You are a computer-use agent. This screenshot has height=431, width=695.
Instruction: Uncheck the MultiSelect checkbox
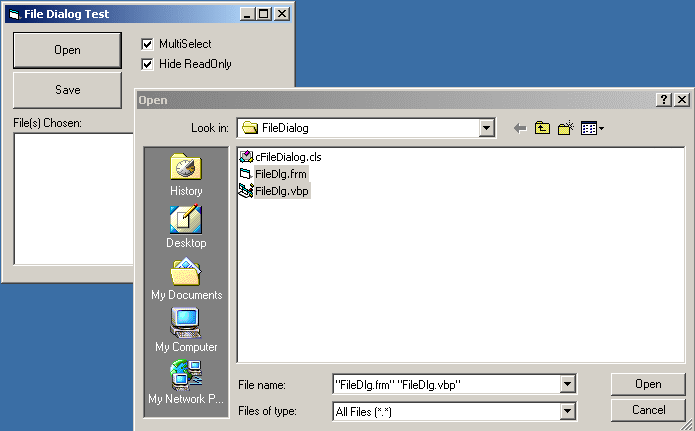(148, 44)
